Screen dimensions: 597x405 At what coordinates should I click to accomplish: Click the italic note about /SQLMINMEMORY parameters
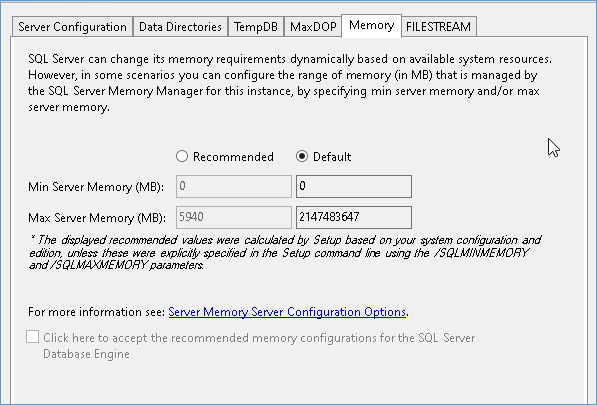(x=285, y=252)
